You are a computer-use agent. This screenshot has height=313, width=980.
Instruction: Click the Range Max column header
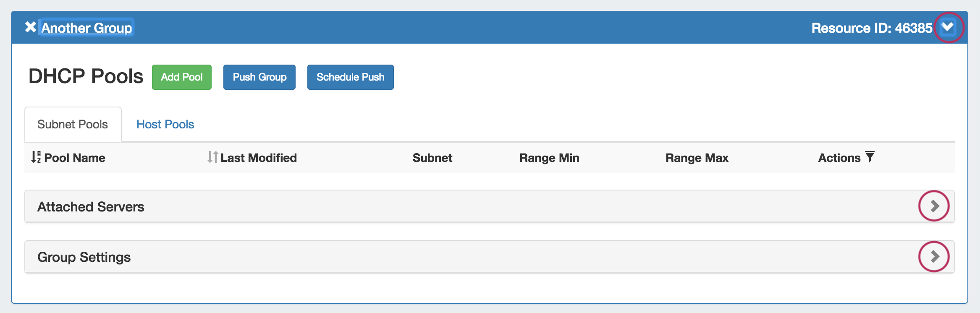[697, 158]
